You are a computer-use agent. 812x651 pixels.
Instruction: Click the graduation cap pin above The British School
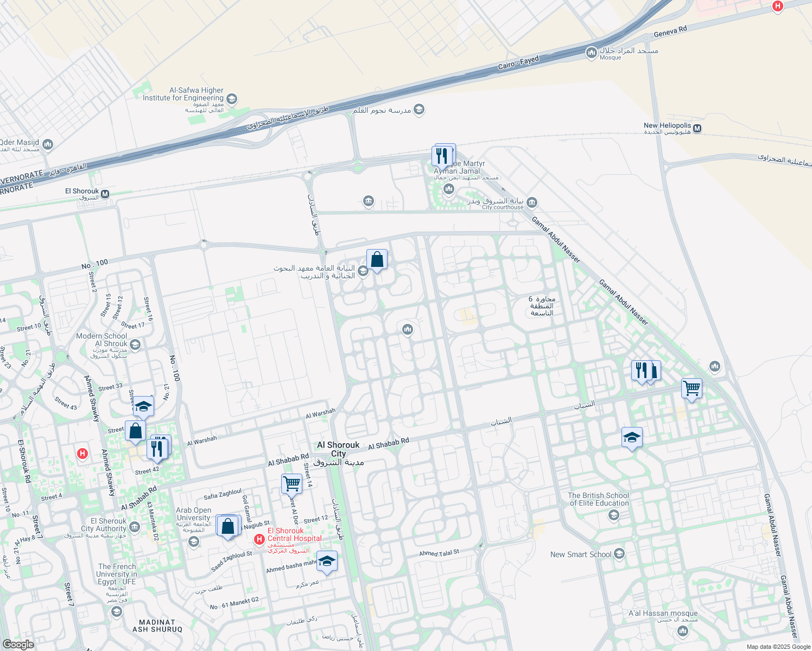point(632,438)
